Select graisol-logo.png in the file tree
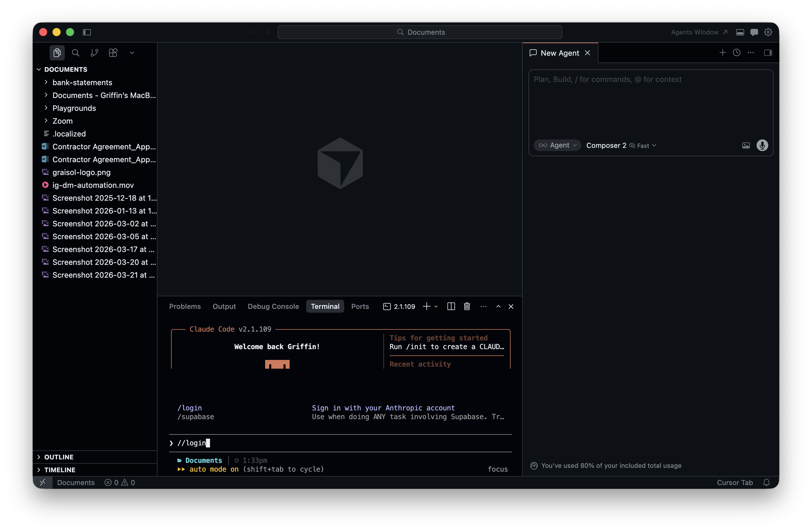The height and width of the screenshot is (532, 812). coord(81,172)
